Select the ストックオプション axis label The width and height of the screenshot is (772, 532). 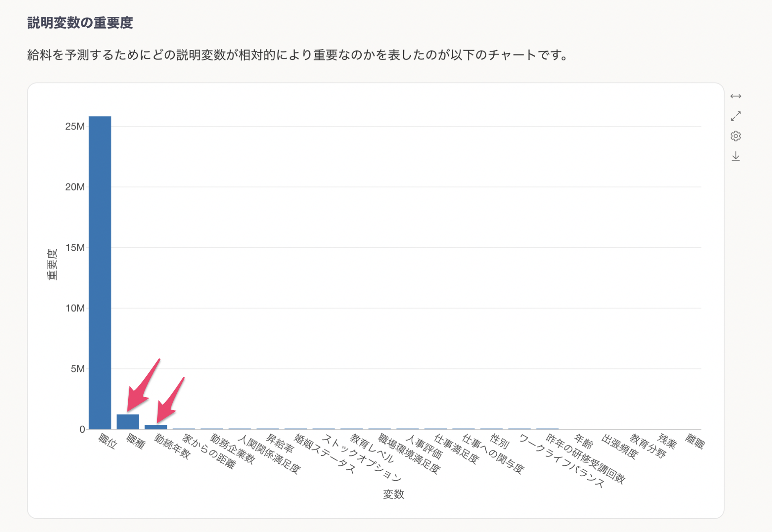(361, 457)
